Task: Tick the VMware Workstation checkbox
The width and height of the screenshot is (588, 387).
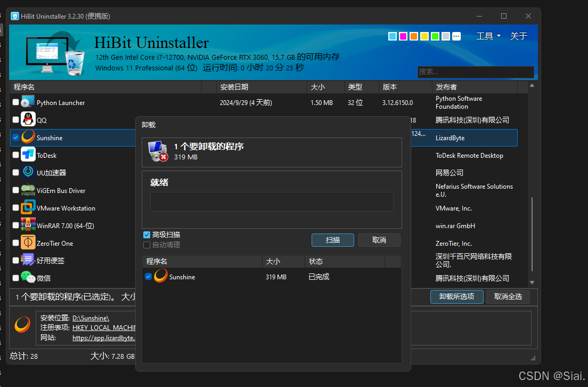Action: tap(15, 207)
